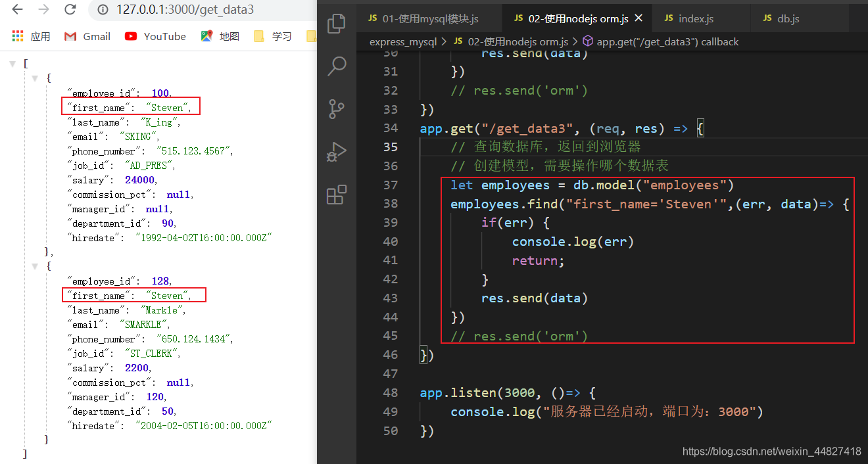The image size is (868, 464).
Task: Click app.listen(3000 on line 48
Action: click(477, 393)
